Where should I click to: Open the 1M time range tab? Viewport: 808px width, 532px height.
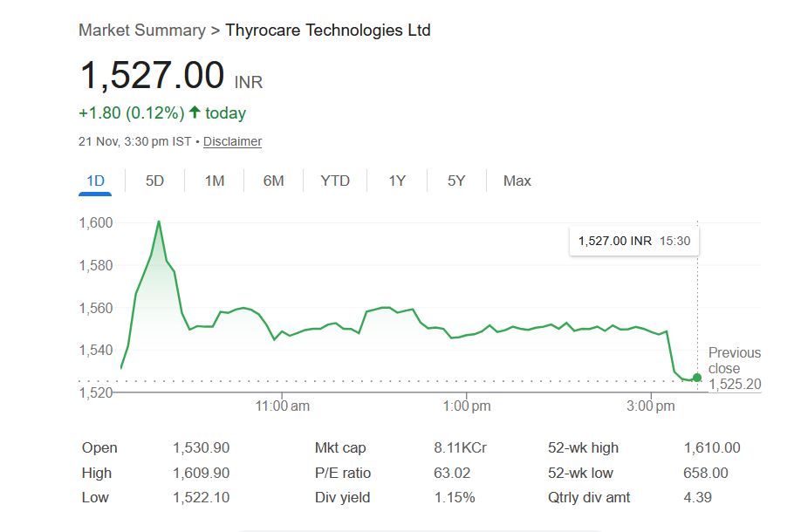(215, 181)
